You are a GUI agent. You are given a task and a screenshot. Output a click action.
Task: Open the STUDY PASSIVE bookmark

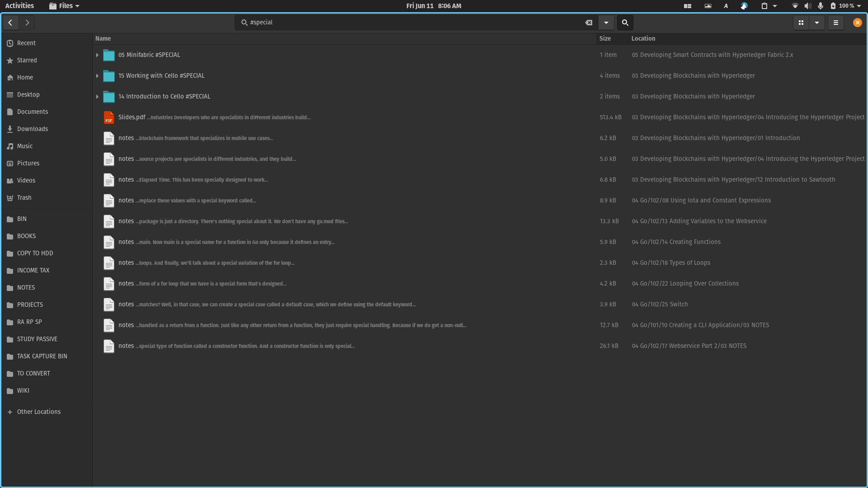(x=47, y=339)
